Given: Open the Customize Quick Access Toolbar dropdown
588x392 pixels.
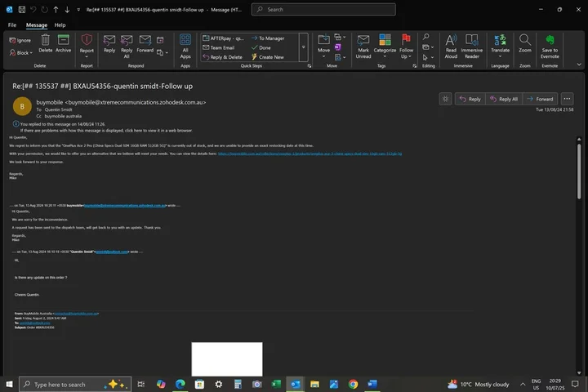Looking at the screenshot, I should pos(78,10).
